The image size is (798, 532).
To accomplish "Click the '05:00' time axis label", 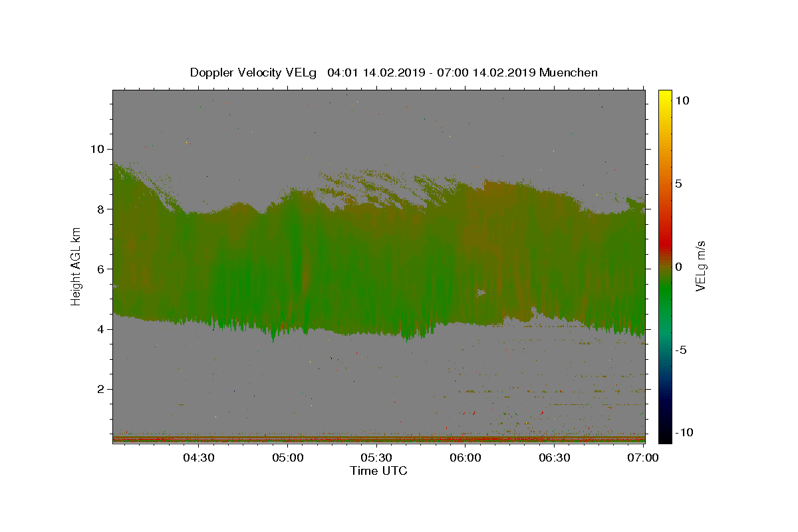I will 288,458.
